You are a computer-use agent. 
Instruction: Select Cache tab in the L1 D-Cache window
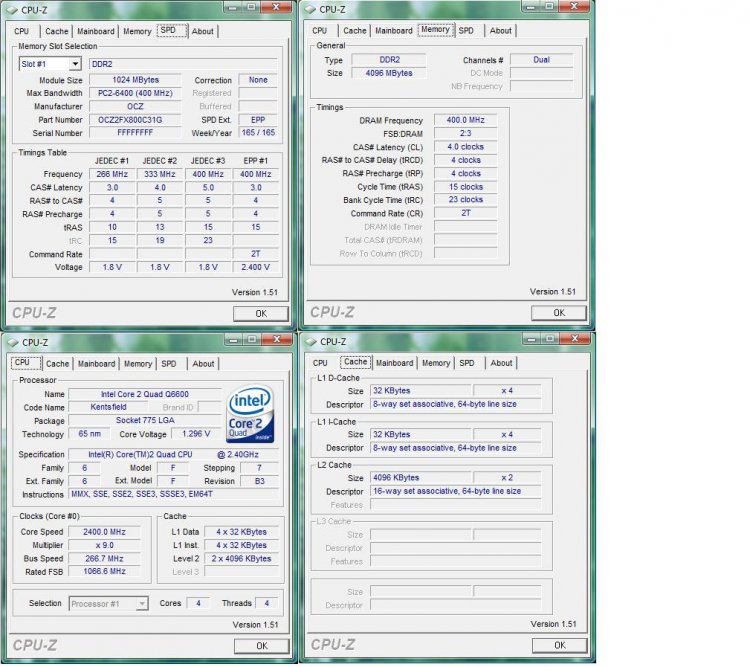(356, 362)
